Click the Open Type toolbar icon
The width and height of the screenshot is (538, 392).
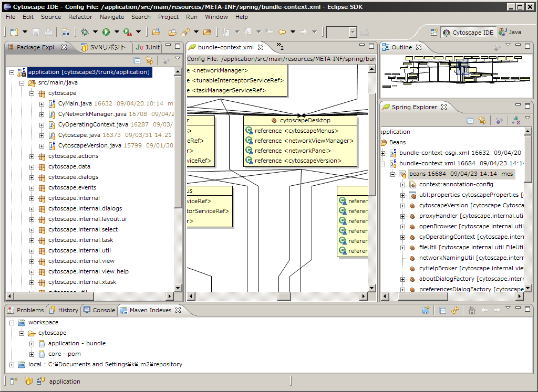(156, 32)
